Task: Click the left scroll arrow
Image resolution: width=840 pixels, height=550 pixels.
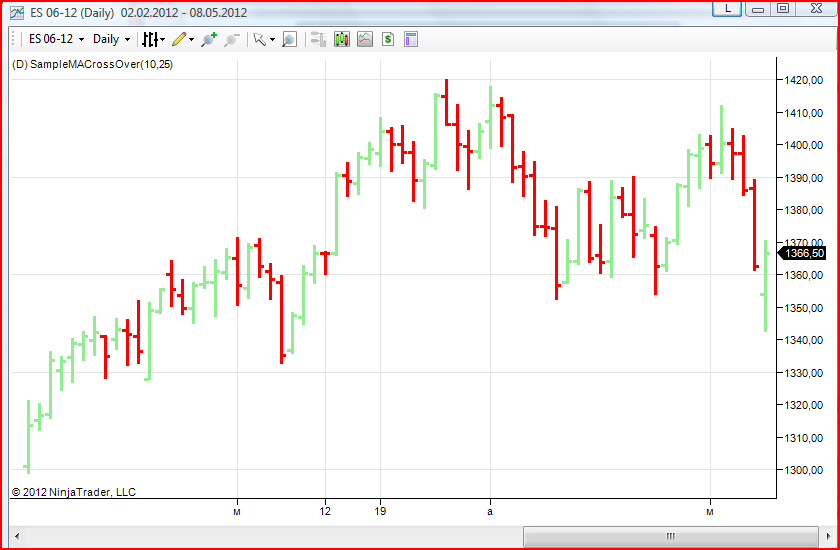Action: tap(18, 536)
